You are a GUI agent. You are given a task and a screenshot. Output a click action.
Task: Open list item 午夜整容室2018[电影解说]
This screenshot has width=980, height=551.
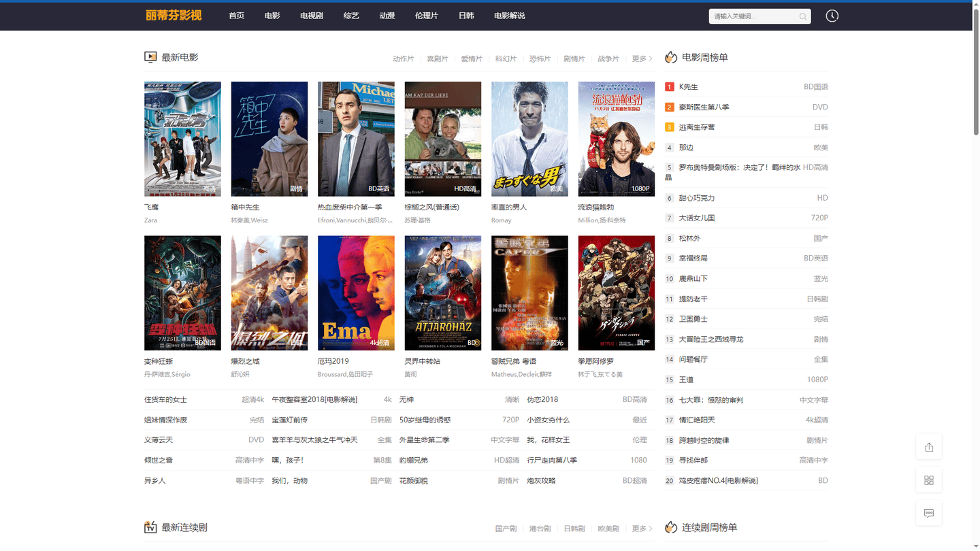coord(314,400)
